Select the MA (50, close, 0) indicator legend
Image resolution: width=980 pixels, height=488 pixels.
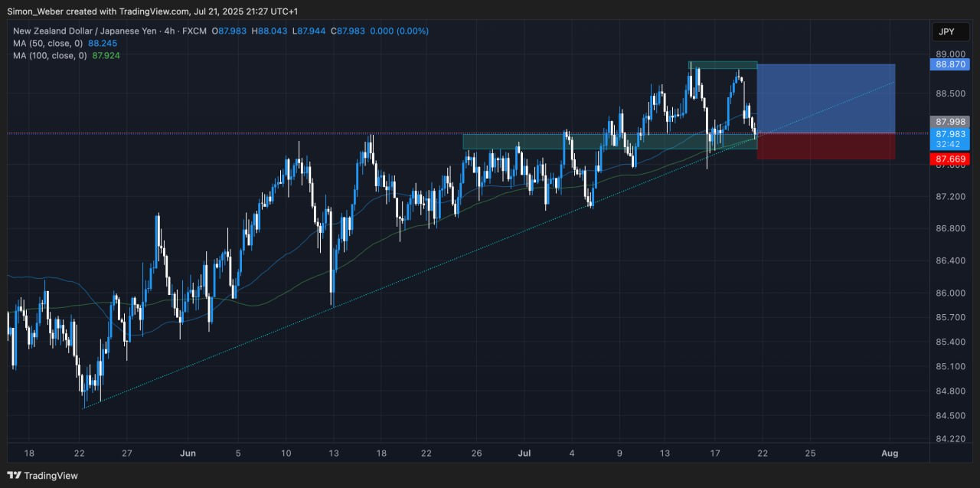(49, 44)
